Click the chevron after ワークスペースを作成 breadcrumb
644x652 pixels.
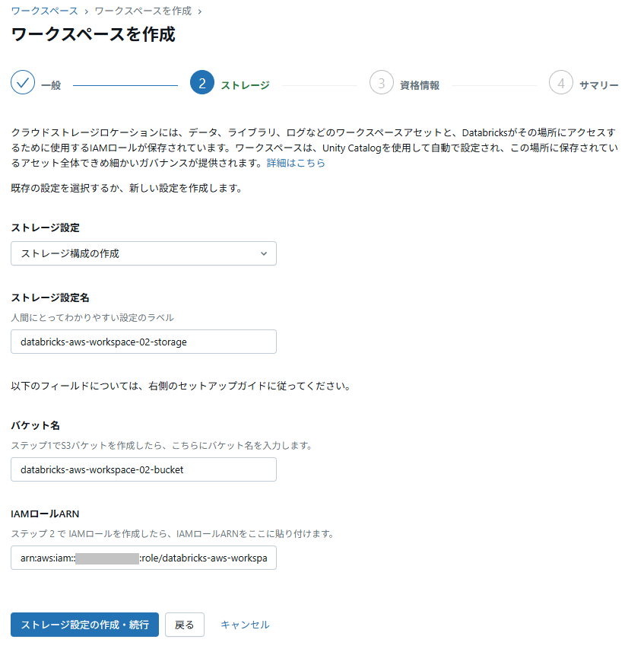(x=200, y=11)
